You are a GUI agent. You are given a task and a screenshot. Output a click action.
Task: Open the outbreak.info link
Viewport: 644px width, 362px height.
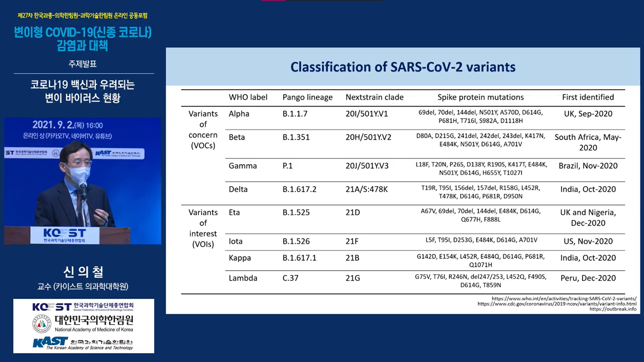[612, 309]
